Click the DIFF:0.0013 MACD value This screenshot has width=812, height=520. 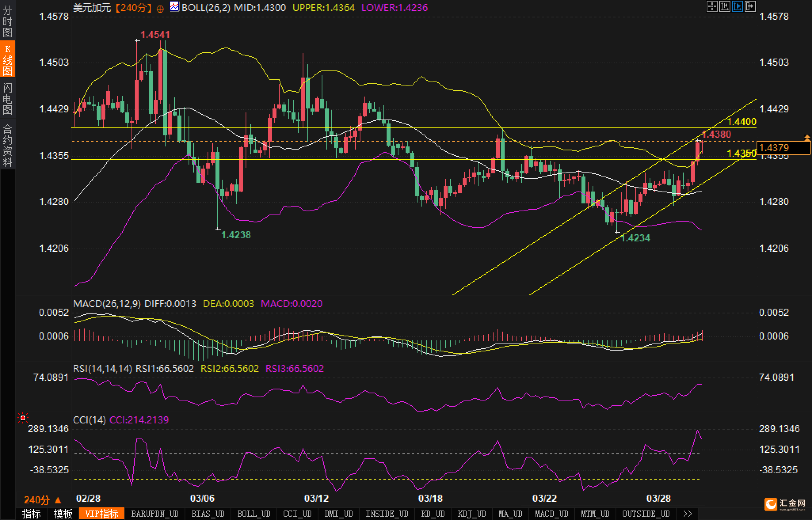[x=170, y=304]
